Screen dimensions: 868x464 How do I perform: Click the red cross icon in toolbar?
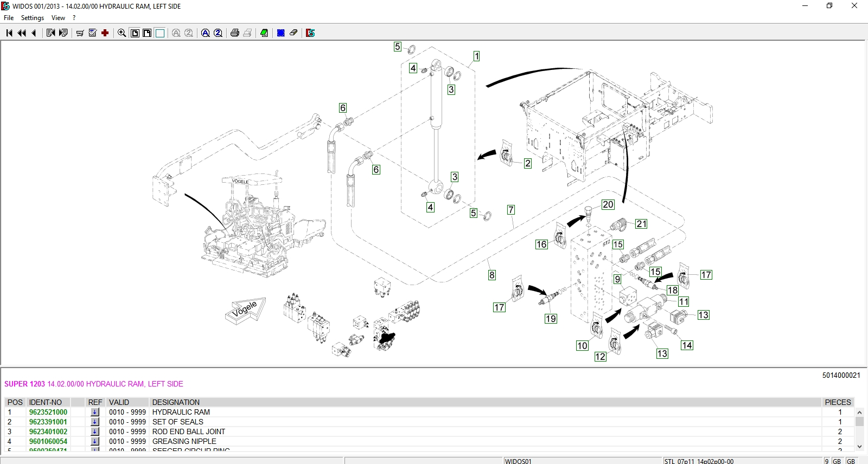tap(105, 33)
